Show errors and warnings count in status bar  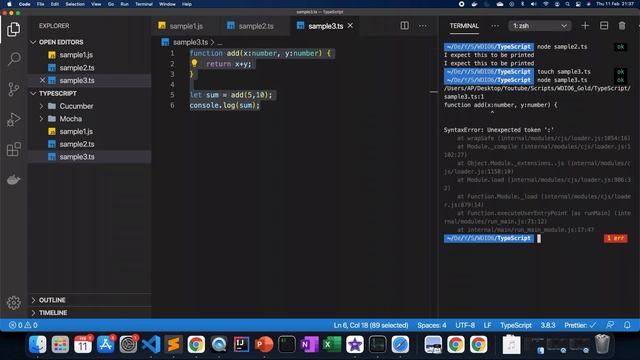coord(23,325)
